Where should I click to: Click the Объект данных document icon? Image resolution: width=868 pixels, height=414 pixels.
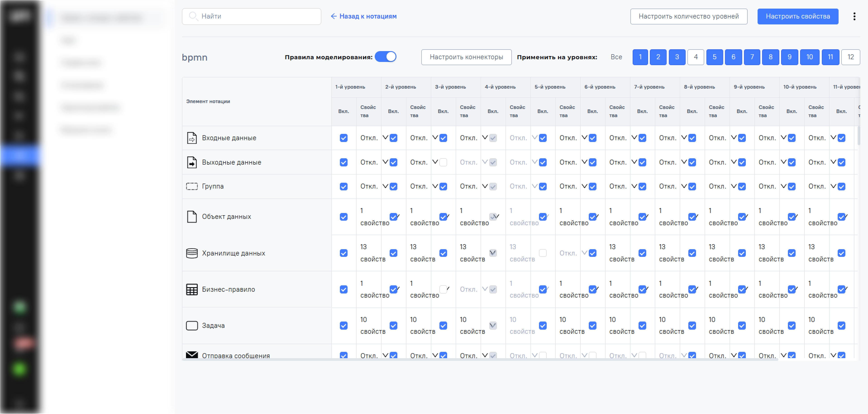pyautogui.click(x=192, y=217)
